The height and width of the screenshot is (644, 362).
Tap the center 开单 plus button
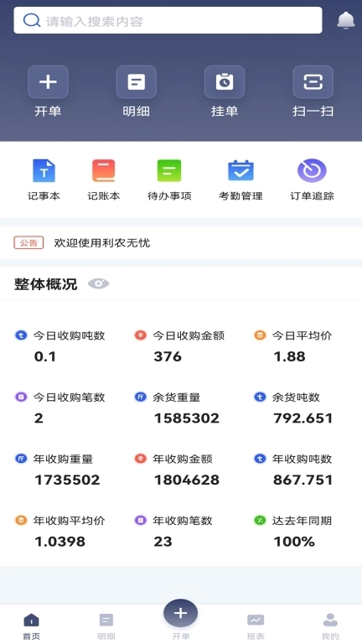[181, 614]
